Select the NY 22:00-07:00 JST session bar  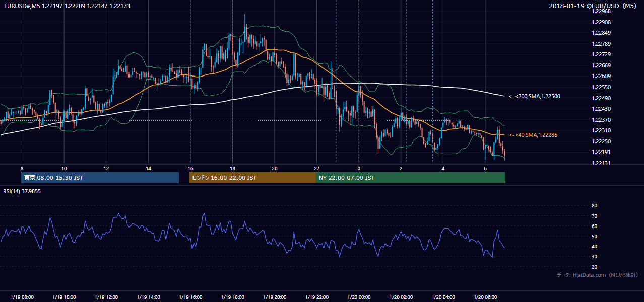click(x=411, y=178)
